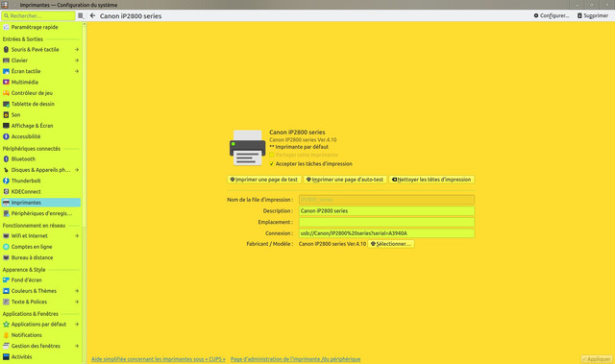The height and width of the screenshot is (364, 615).
Task: Expand Clavier submenu arrow
Action: (x=77, y=61)
